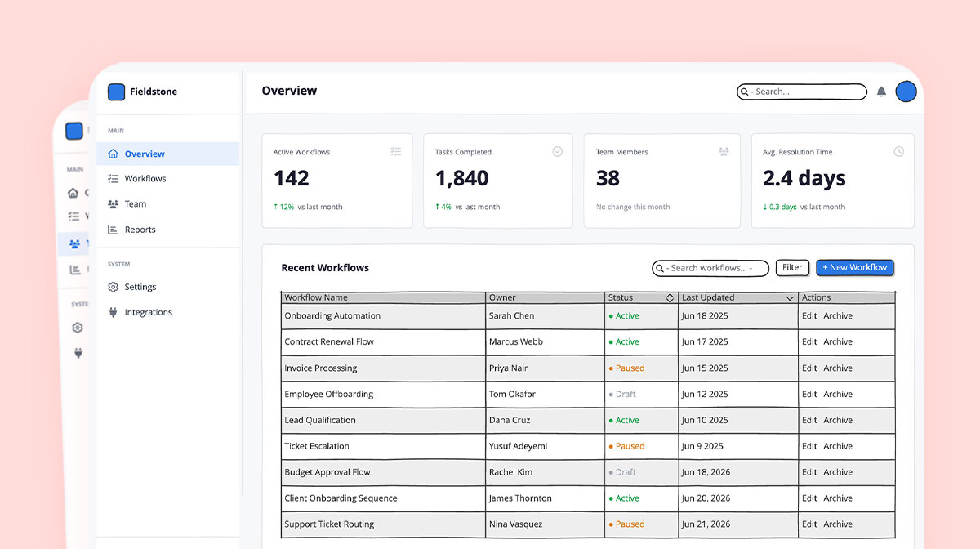Click the Integrations plug icon in sidebar
This screenshot has width=980, height=549.
pyautogui.click(x=114, y=312)
